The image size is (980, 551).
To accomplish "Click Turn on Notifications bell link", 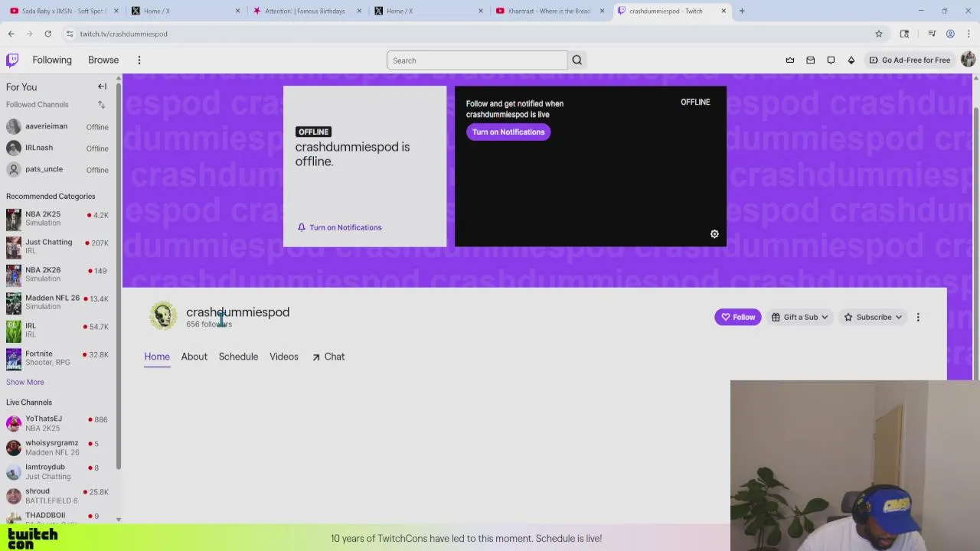I will point(340,227).
